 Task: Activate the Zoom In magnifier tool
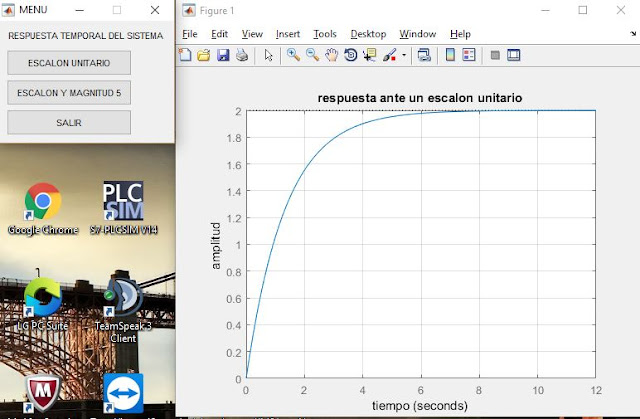pyautogui.click(x=293, y=55)
